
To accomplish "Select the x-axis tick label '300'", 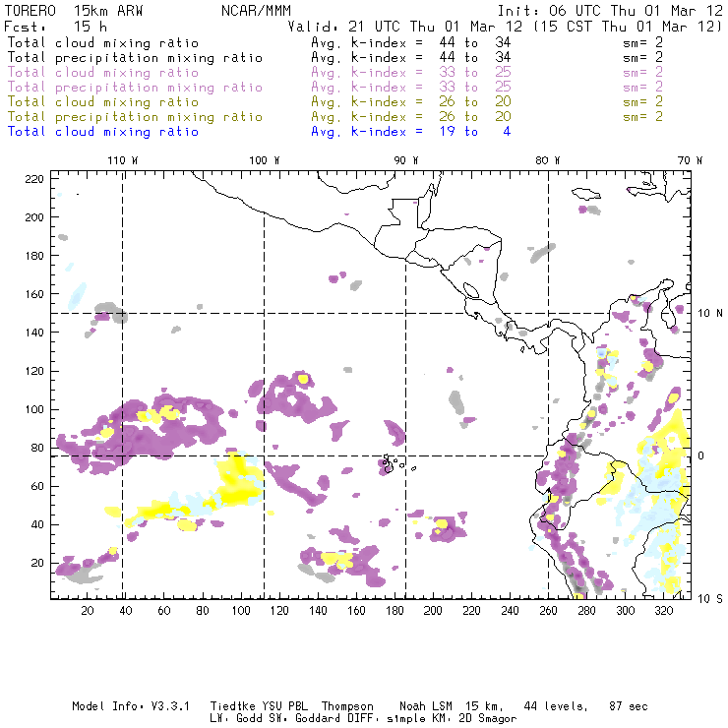I will (626, 611).
